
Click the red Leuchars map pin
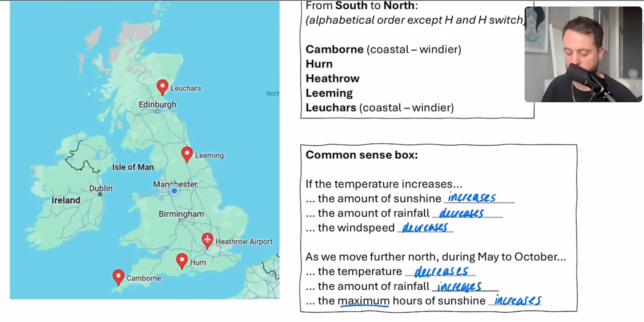162,86
